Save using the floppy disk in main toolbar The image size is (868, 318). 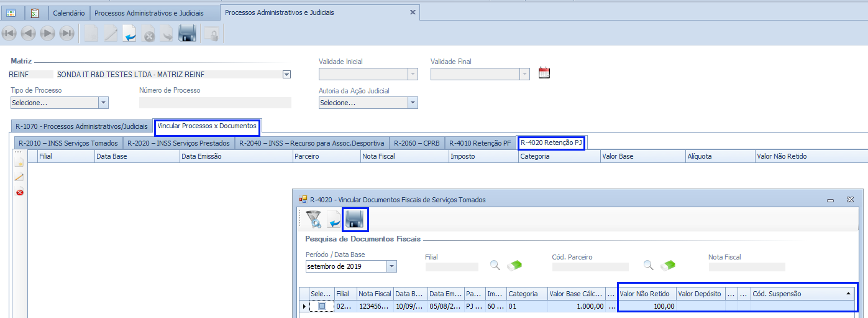[188, 34]
